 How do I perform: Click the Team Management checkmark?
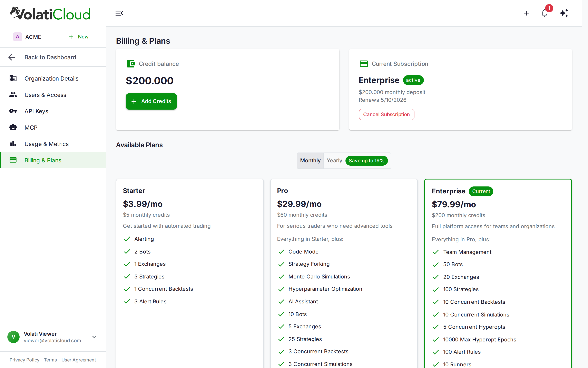pyautogui.click(x=436, y=252)
